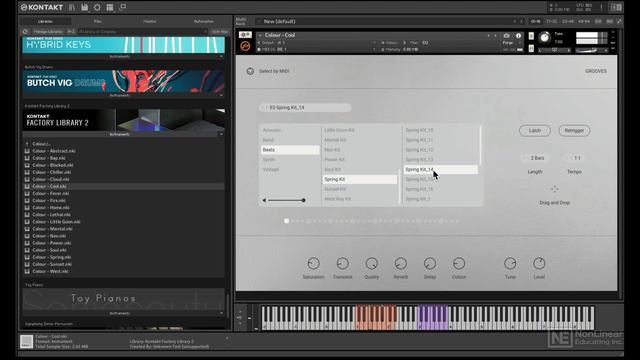640x360 pixels.
Task: Click the purple key zone on keyboard
Action: [x=433, y=317]
